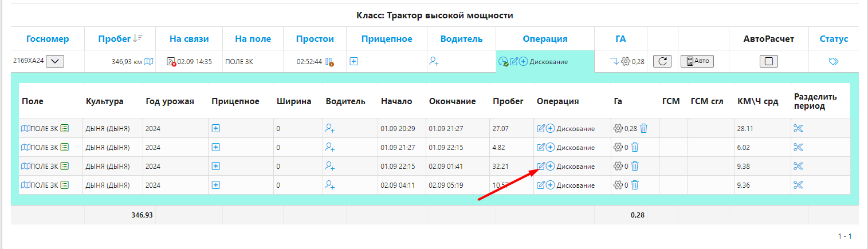Add an operation in the highlighted main row
The height and width of the screenshot is (249, 868).
523,61
